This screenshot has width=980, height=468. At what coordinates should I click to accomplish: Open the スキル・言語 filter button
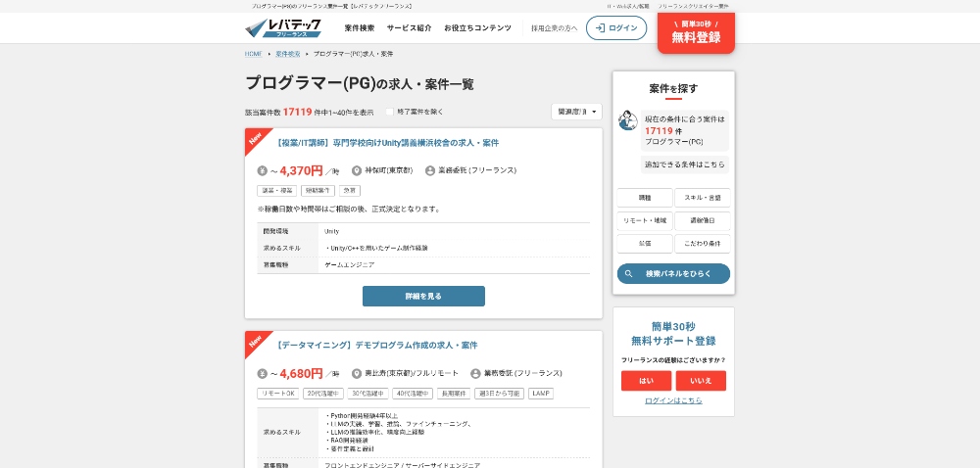(703, 198)
